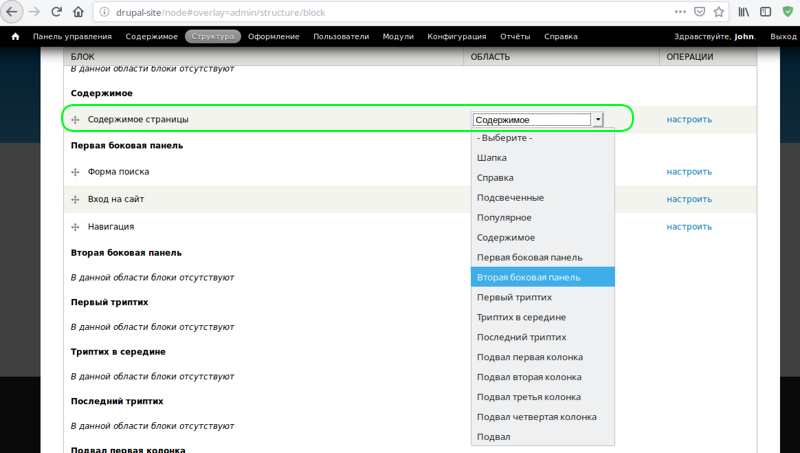The width and height of the screenshot is (800, 453).
Task: Choose Подвал первая колонка option
Action: pyautogui.click(x=543, y=357)
